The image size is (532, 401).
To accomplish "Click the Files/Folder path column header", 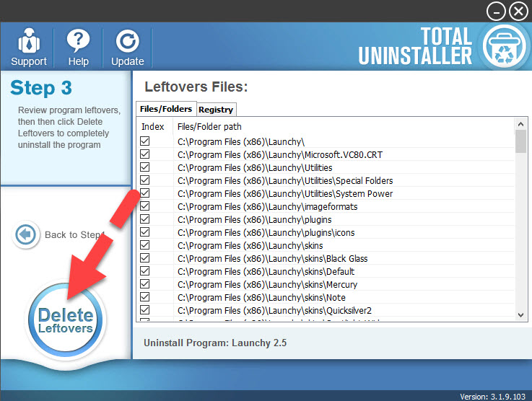I will [209, 126].
